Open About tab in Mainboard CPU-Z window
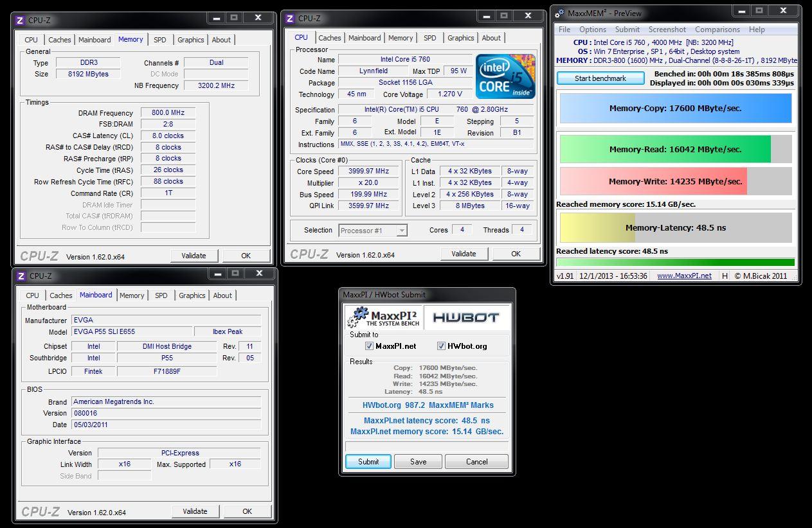 [x=222, y=295]
